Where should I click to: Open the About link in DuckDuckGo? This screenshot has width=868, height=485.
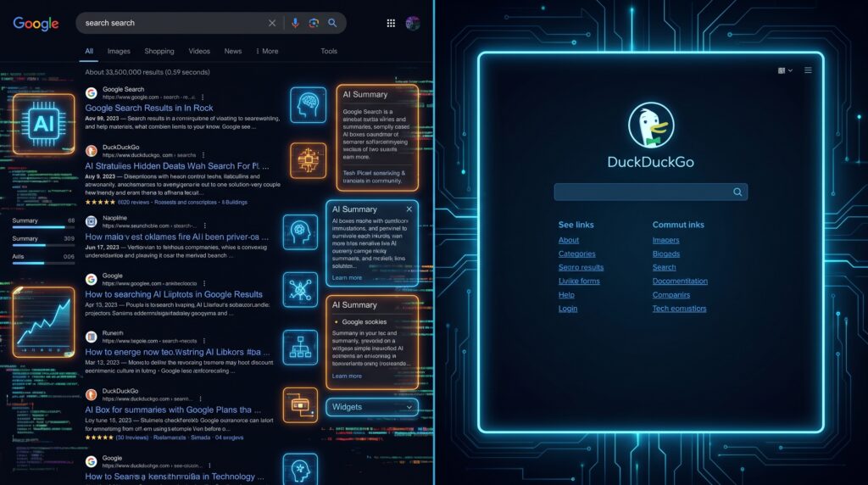(569, 240)
